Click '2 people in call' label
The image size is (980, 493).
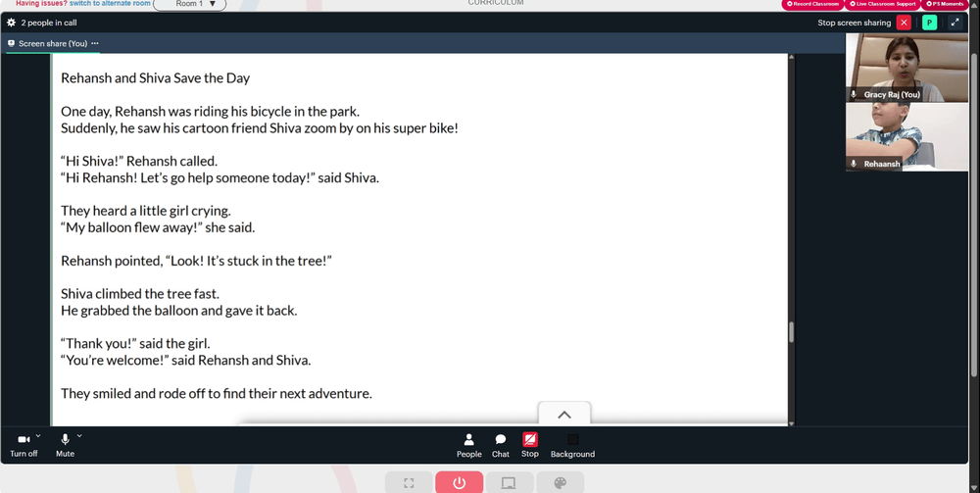(49, 23)
